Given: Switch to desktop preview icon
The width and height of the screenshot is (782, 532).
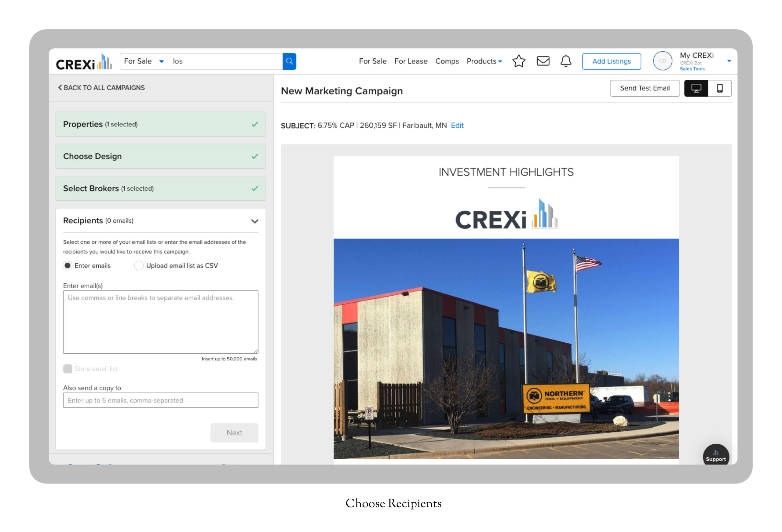Looking at the screenshot, I should (x=696, y=88).
